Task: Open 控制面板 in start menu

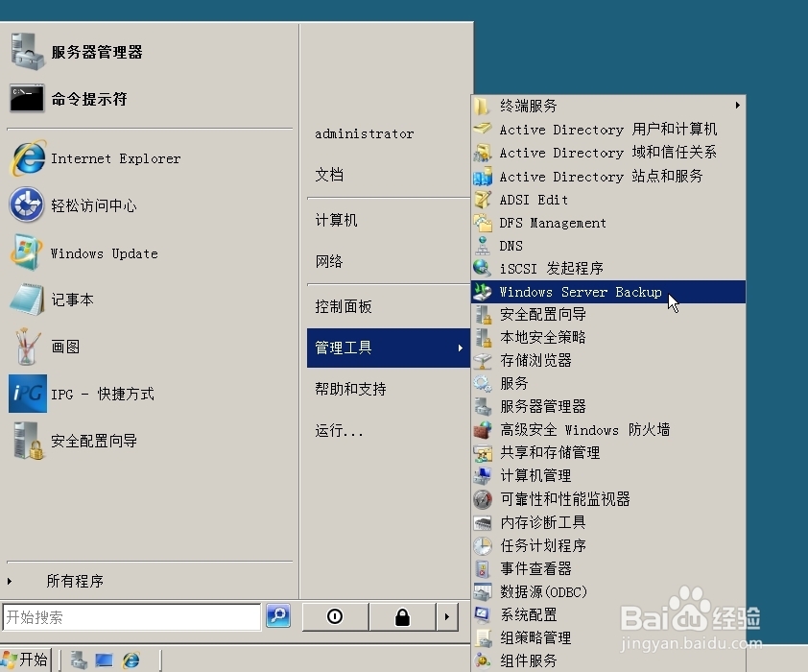Action: tap(344, 306)
